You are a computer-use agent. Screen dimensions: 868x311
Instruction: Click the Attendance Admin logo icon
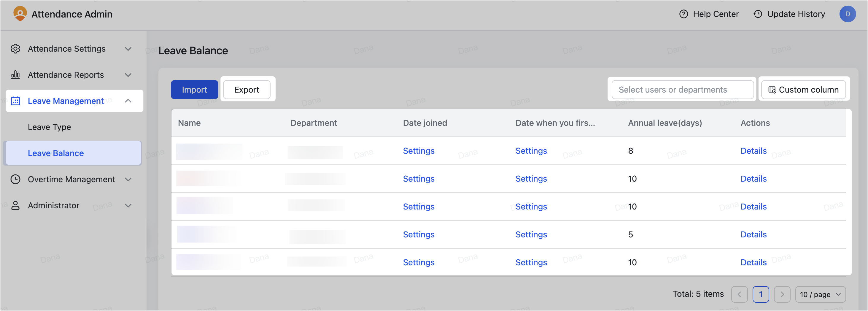point(20,14)
